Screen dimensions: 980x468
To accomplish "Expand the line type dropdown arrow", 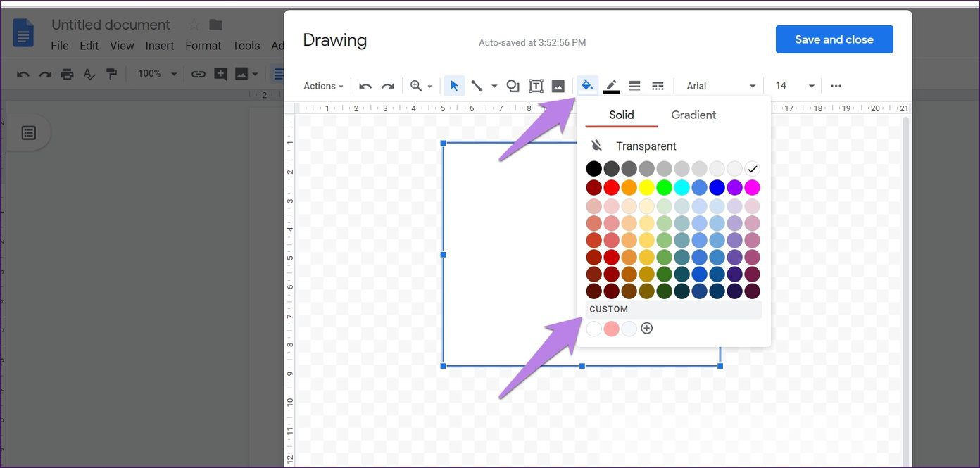I will pyautogui.click(x=494, y=86).
